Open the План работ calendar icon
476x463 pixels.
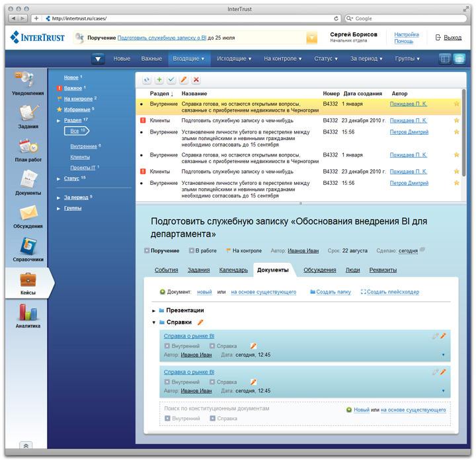click(28, 149)
